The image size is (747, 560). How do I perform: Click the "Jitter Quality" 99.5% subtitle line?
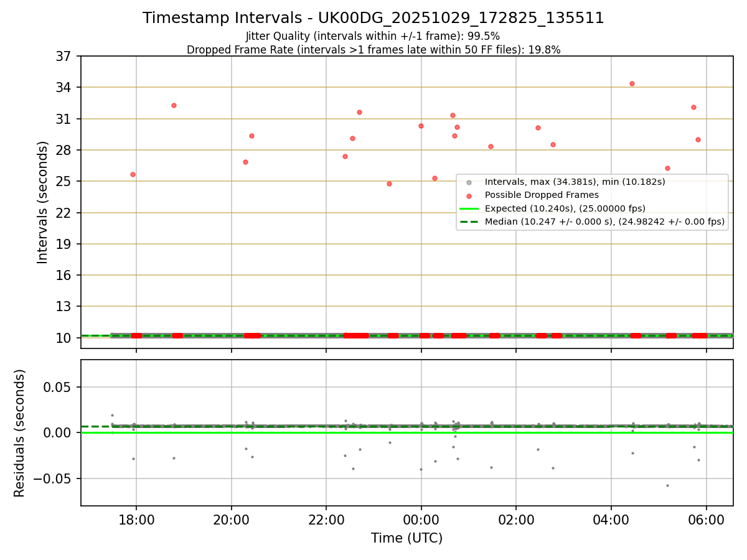(x=374, y=36)
